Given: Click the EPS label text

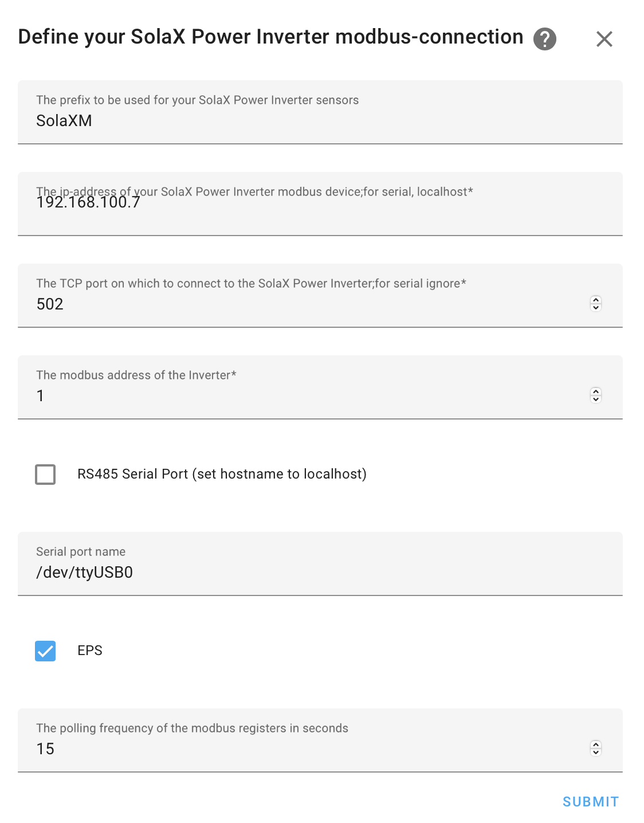Looking at the screenshot, I should [x=90, y=650].
